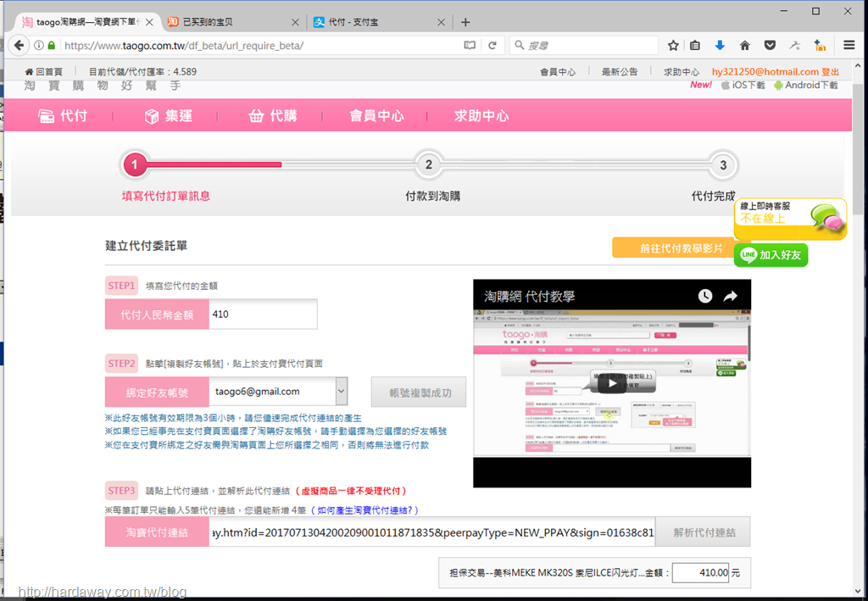Click the Android下載 link

[x=805, y=86]
